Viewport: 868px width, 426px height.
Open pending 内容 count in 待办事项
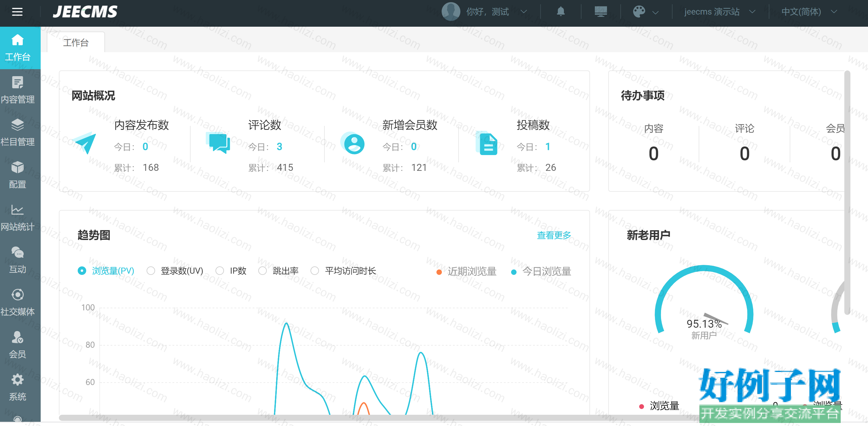pyautogui.click(x=653, y=154)
